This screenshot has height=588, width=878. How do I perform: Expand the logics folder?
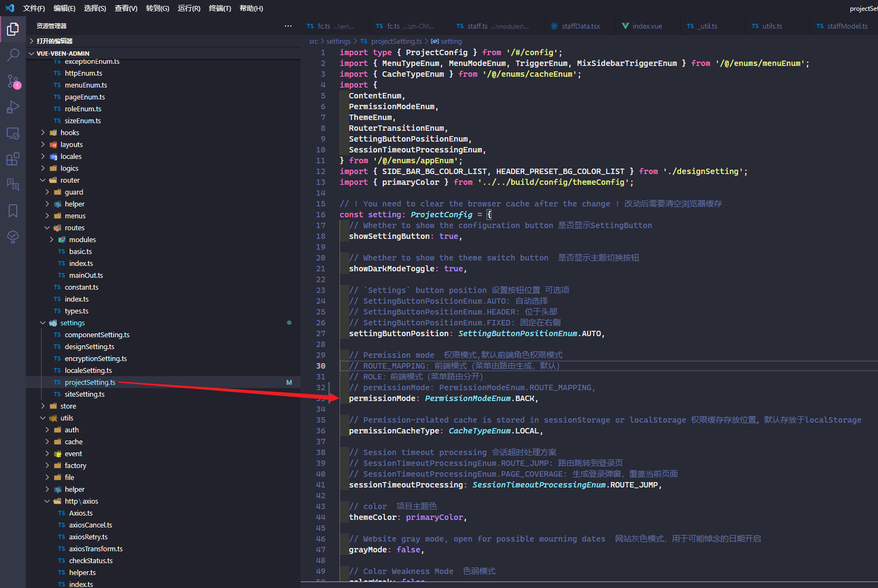[163, 168]
